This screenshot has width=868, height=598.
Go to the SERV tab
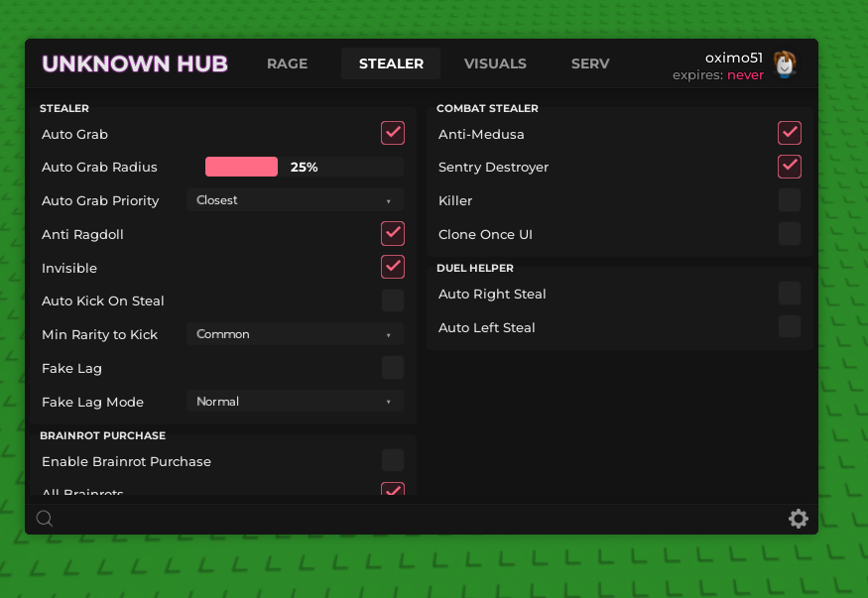590,63
